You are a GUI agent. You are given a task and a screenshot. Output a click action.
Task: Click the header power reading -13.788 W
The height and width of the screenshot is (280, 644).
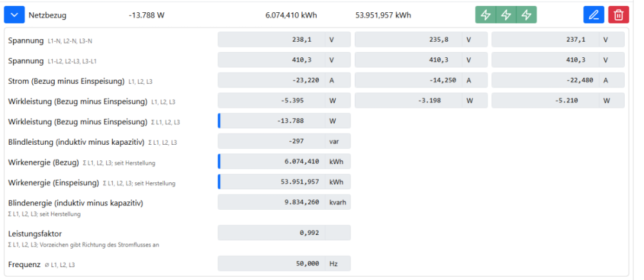tap(147, 15)
